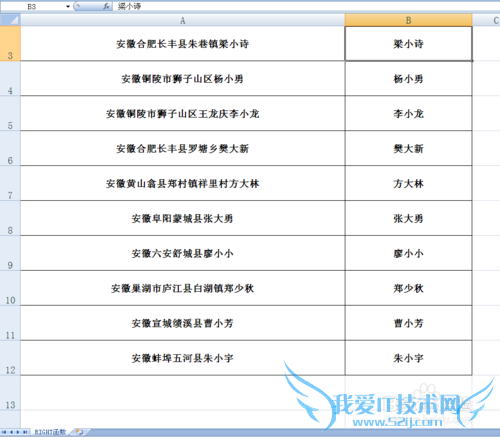Select row 4 header

pyautogui.click(x=10, y=79)
